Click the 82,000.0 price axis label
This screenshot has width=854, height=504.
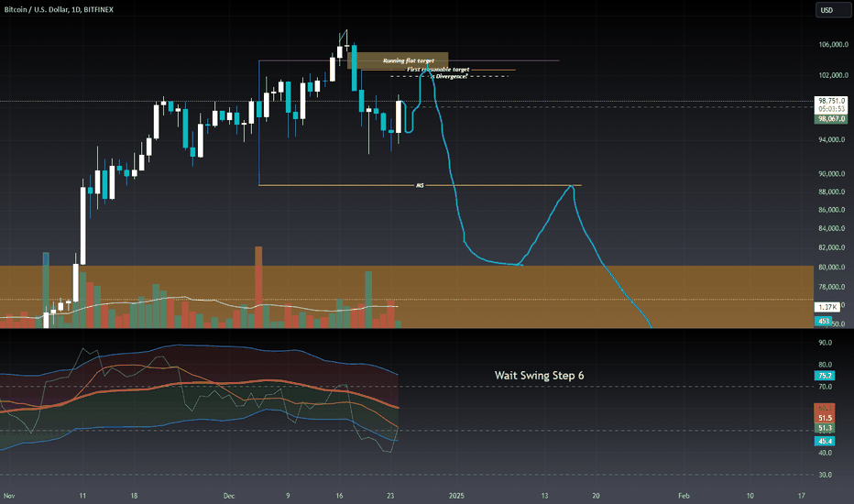click(x=833, y=247)
